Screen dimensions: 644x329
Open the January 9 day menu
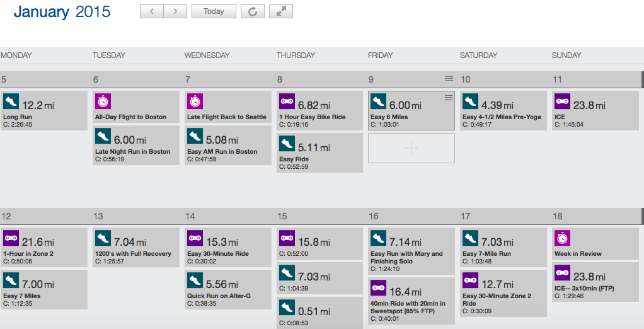tap(449, 79)
